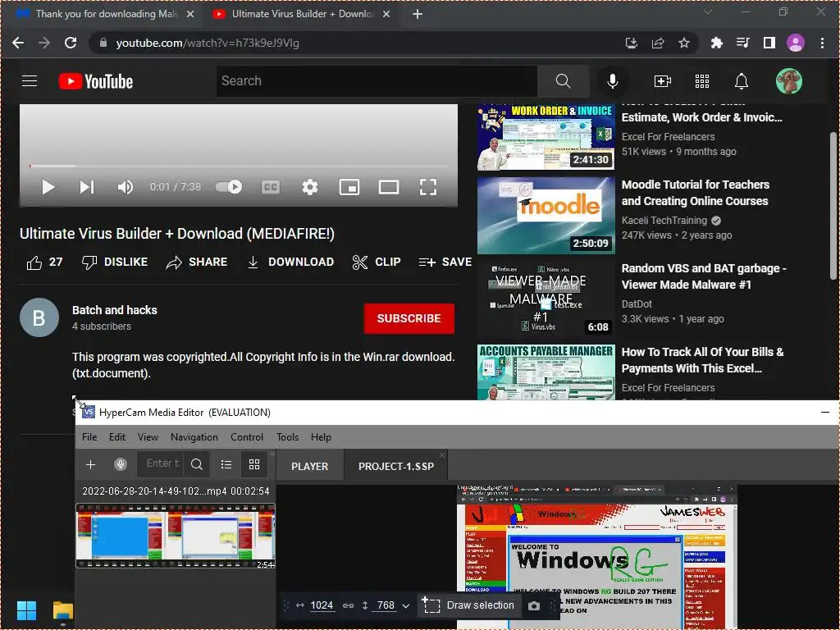840x630 pixels.
Task: Open Accounts Payable Manager thumbnail
Action: pos(546,372)
